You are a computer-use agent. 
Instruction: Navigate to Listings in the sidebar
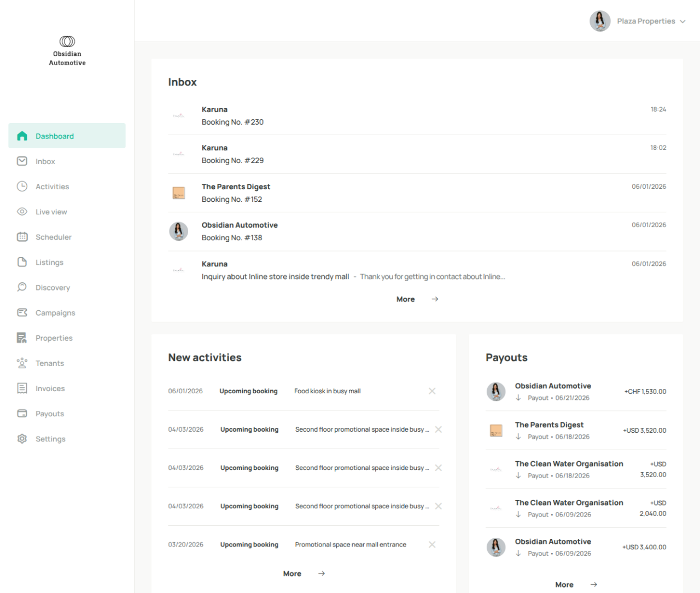click(x=67, y=262)
